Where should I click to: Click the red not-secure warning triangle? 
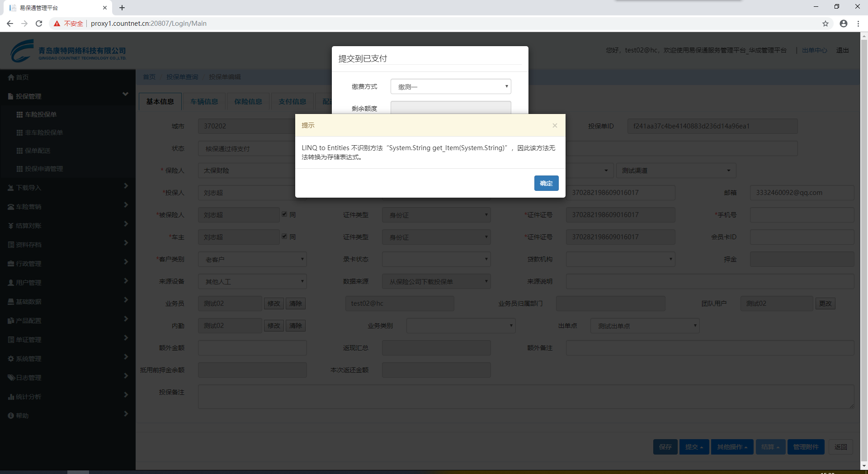pos(57,24)
